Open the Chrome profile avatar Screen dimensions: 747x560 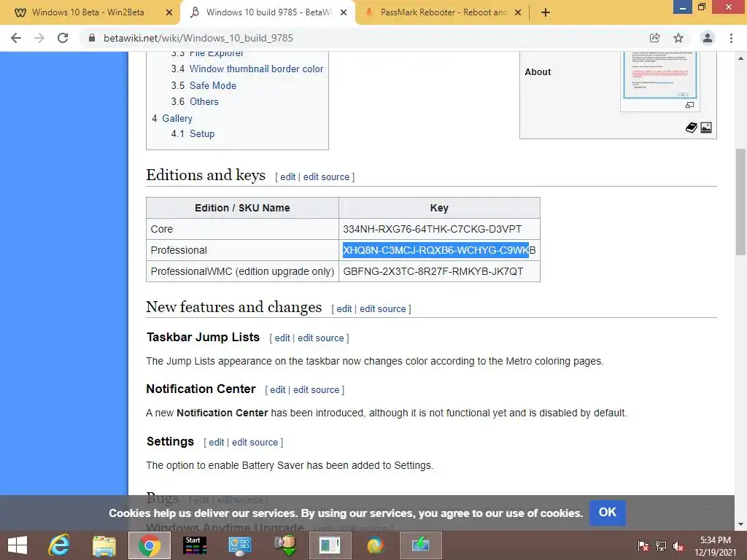pyautogui.click(x=708, y=38)
